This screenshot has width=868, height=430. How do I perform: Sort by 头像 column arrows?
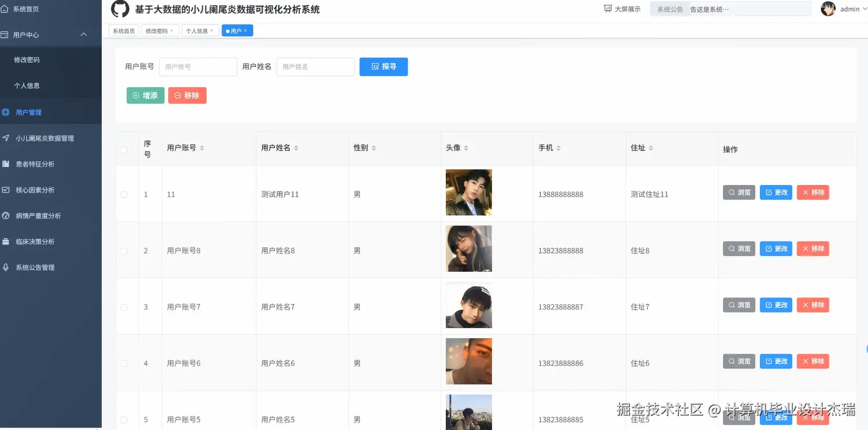(466, 148)
